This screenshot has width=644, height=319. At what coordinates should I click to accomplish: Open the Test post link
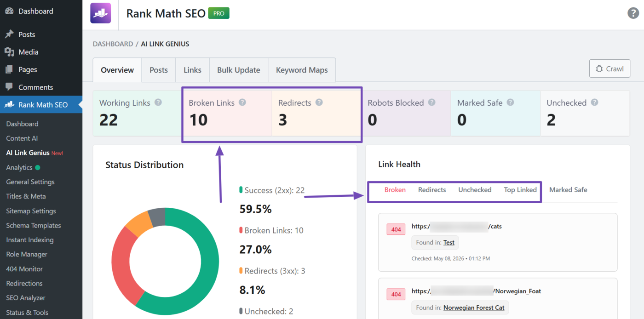(449, 242)
